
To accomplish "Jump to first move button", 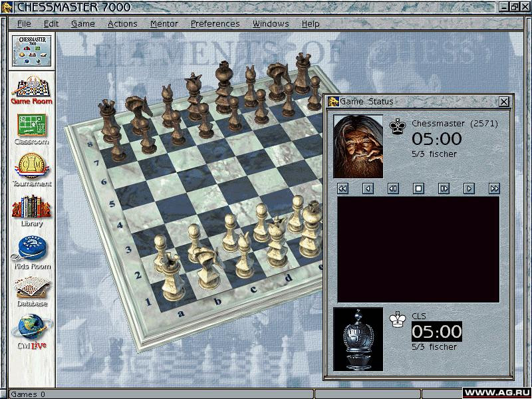I will point(342,188).
